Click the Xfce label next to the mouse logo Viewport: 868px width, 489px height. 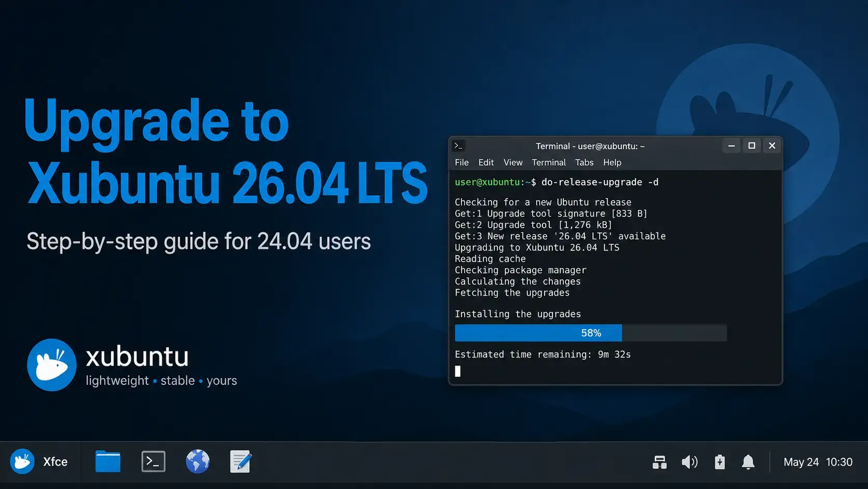pos(55,461)
